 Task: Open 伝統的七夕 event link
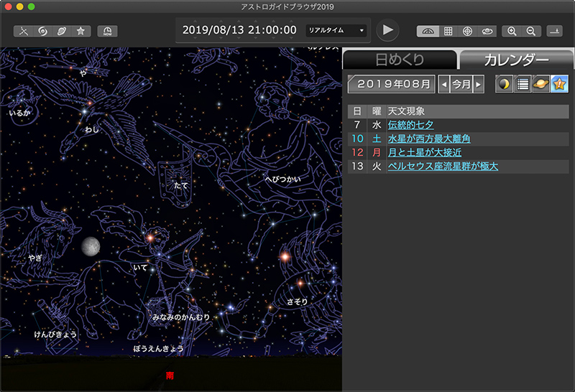point(410,125)
